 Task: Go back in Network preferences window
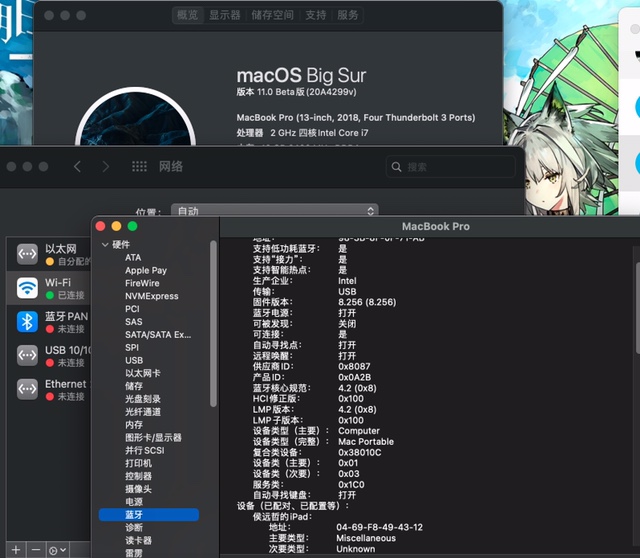click(x=77, y=167)
